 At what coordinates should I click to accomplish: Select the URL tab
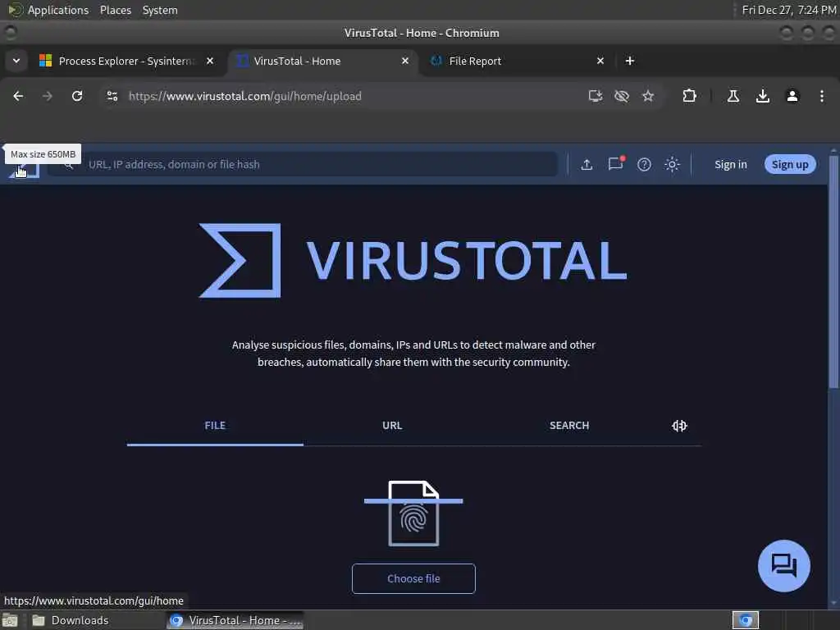(392, 426)
